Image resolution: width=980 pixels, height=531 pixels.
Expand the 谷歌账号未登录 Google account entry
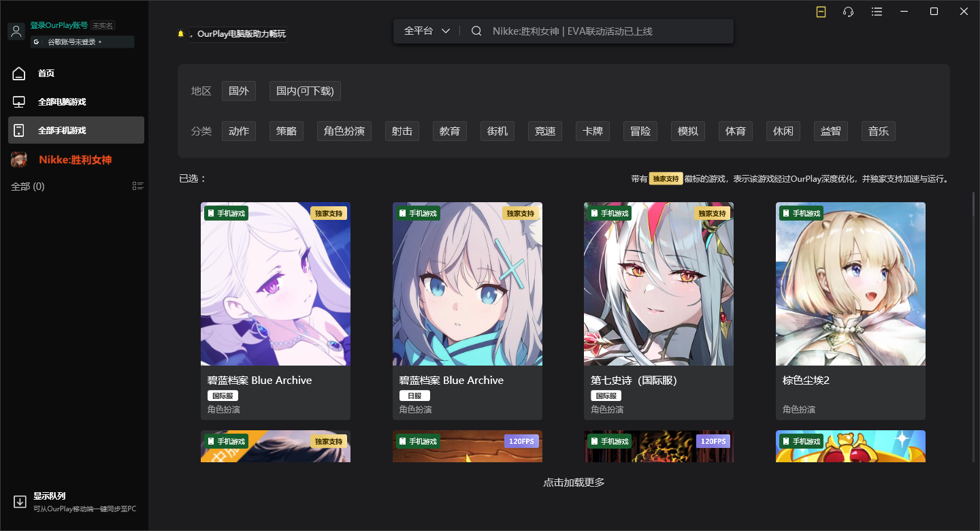tap(82, 42)
